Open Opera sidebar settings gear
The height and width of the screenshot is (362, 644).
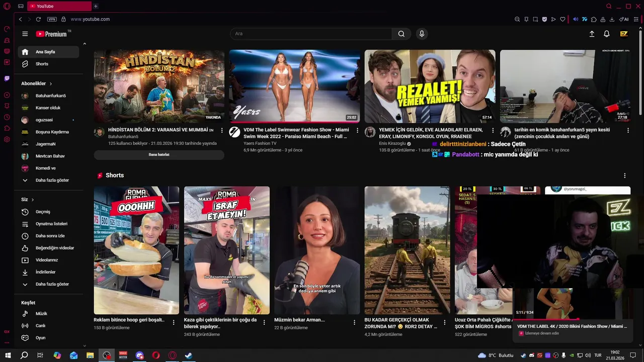(x=7, y=139)
